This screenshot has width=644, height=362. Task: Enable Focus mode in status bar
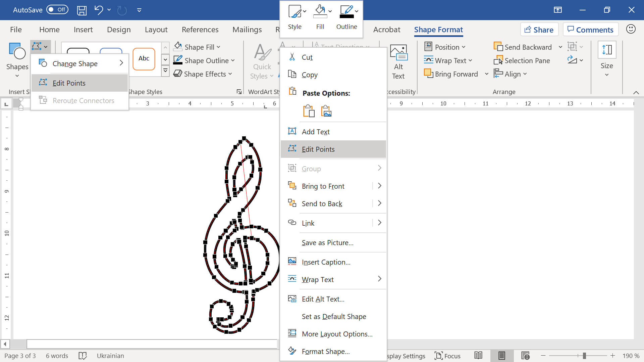tap(447, 356)
